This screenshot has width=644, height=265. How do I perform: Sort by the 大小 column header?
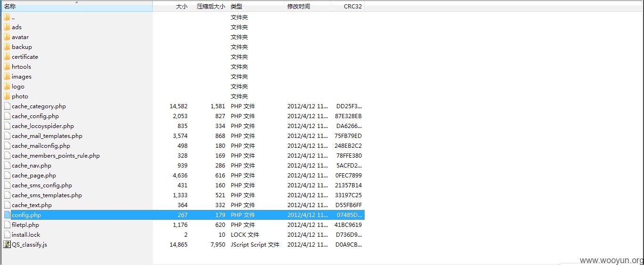point(171,6)
